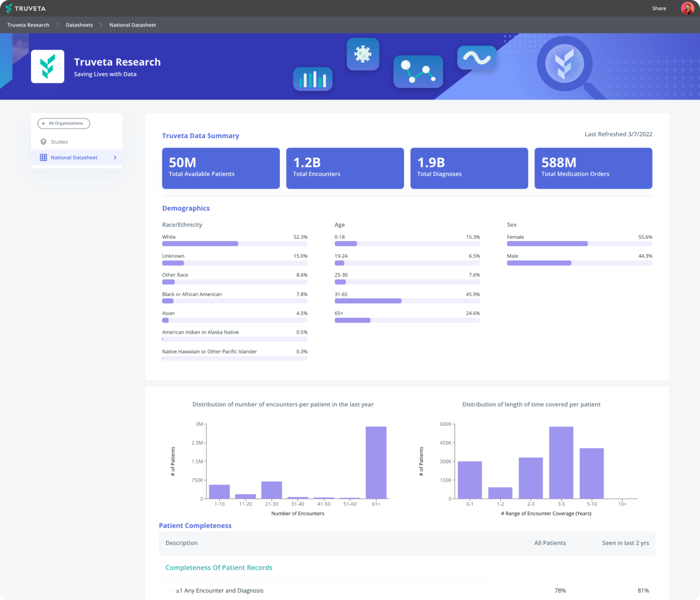The width and height of the screenshot is (700, 600).
Task: Click the White race percentage bar
Action: coord(200,244)
